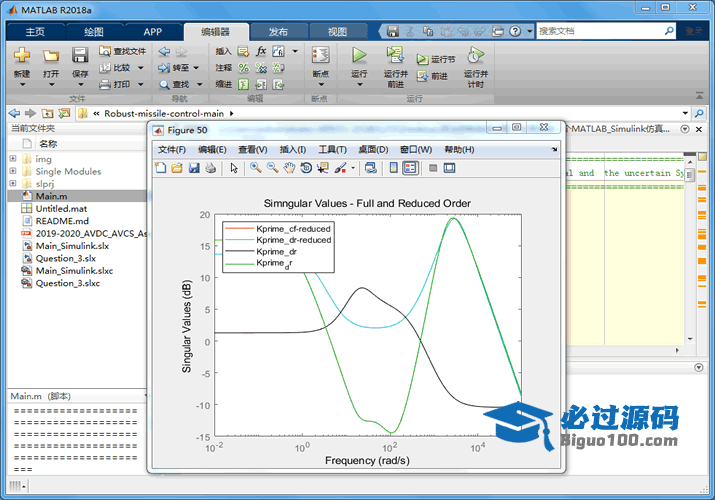Image resolution: width=715 pixels, height=500 pixels.
Task: Select the Zoom In tool in figure
Action: (x=256, y=168)
